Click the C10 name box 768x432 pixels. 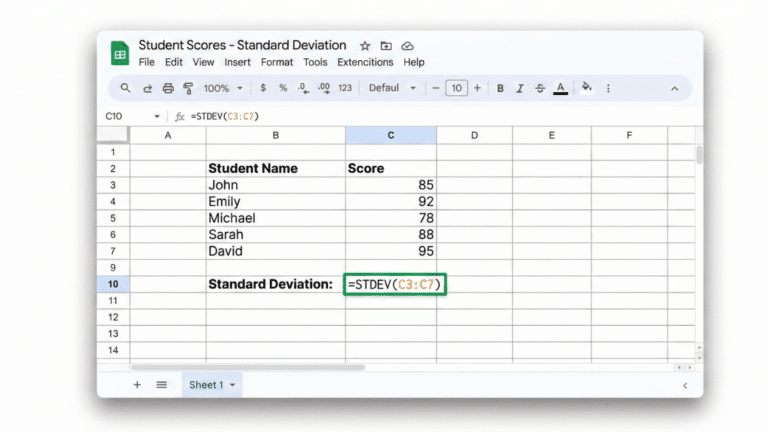(114, 117)
